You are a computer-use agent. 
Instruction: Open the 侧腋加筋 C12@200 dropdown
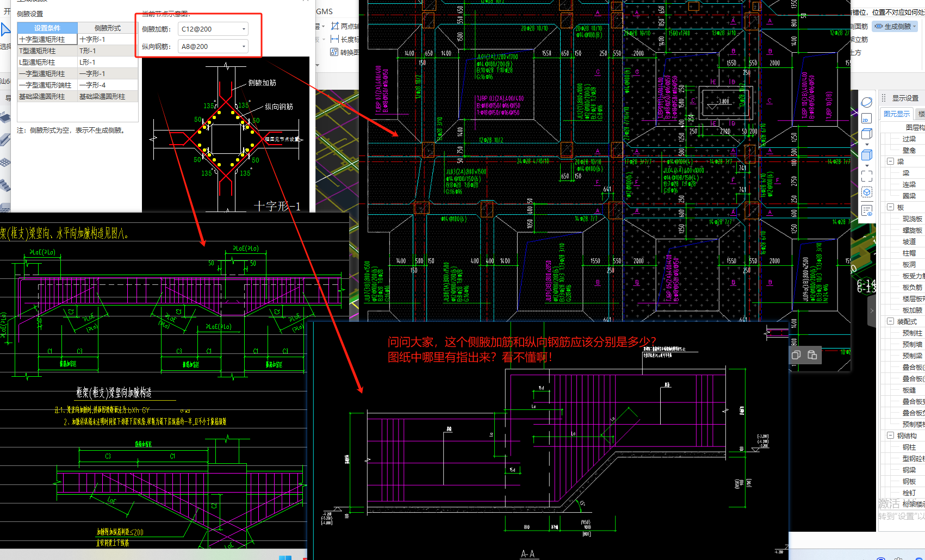click(213, 29)
